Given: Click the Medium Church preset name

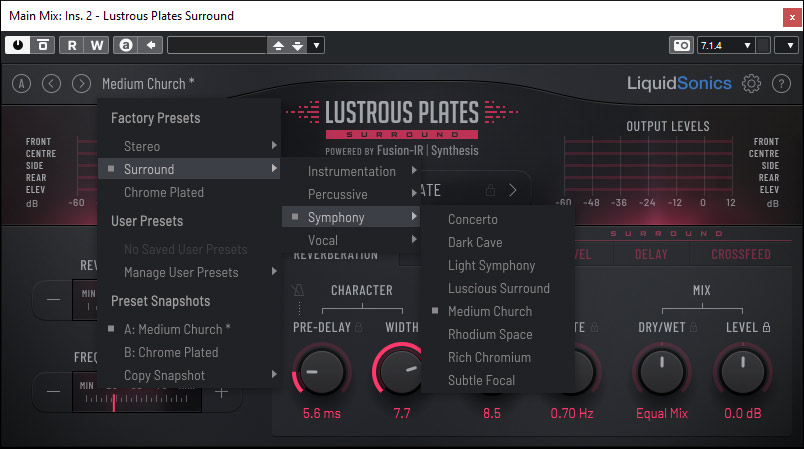Looking at the screenshot, I should click(148, 83).
